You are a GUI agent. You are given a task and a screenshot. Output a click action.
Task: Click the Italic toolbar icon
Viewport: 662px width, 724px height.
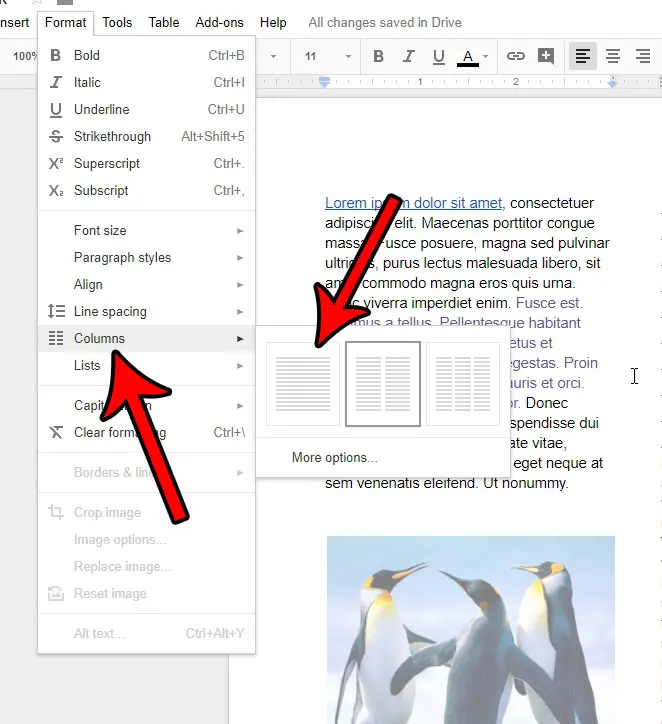point(407,56)
